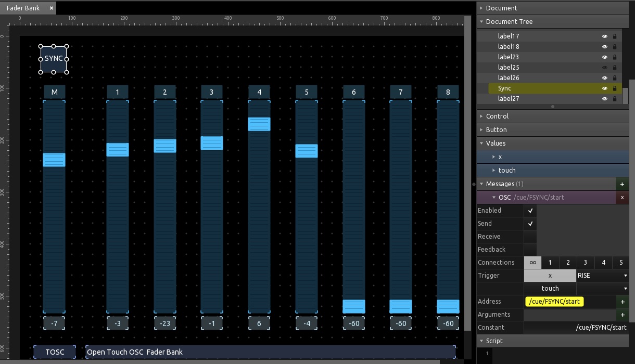The image size is (635, 364).
Task: Select connection number 3
Action: [585, 263]
